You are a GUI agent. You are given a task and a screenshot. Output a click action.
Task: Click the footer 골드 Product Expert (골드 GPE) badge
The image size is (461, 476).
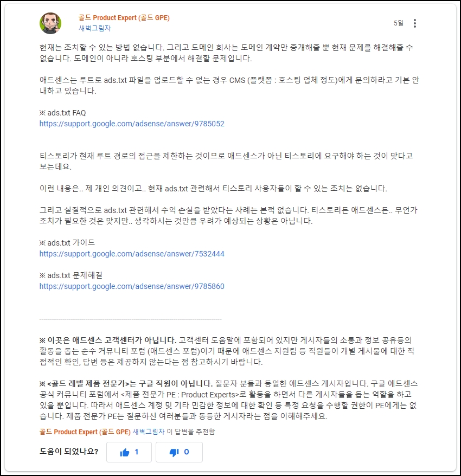pos(85,432)
